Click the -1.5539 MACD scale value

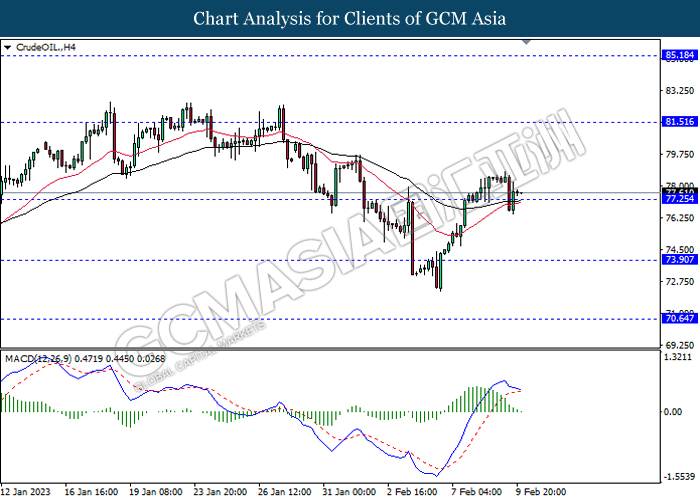[679, 477]
